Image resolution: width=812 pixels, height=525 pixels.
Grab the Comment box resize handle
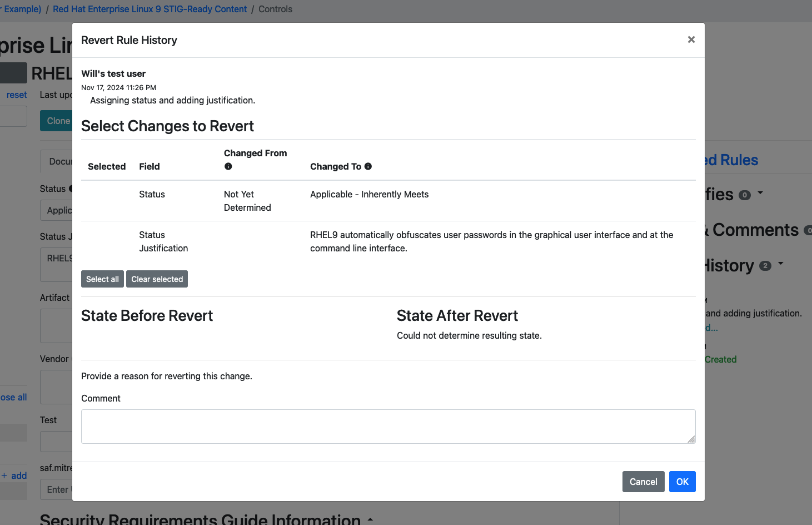click(x=691, y=439)
